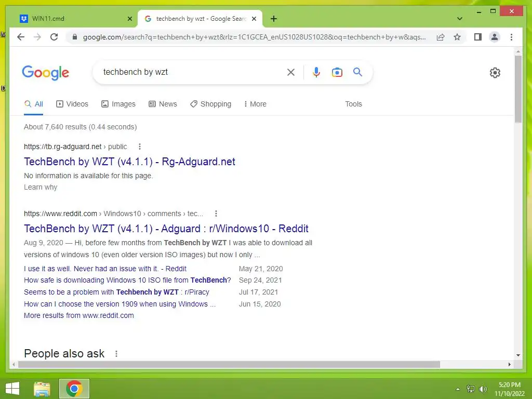
Task: View site security lock info
Action: pos(75,37)
